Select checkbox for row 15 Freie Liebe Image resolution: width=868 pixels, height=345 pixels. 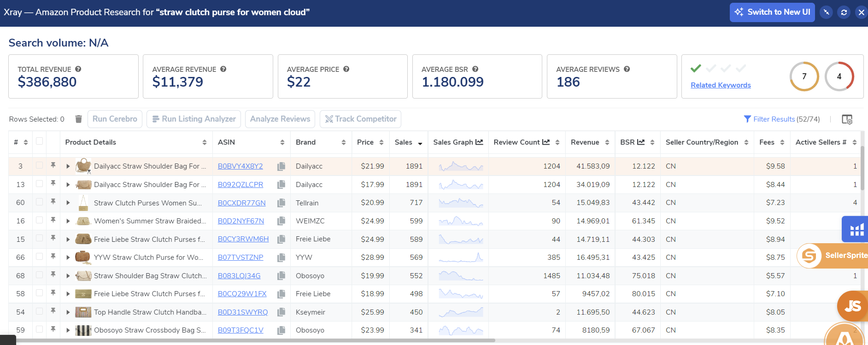pyautogui.click(x=40, y=238)
